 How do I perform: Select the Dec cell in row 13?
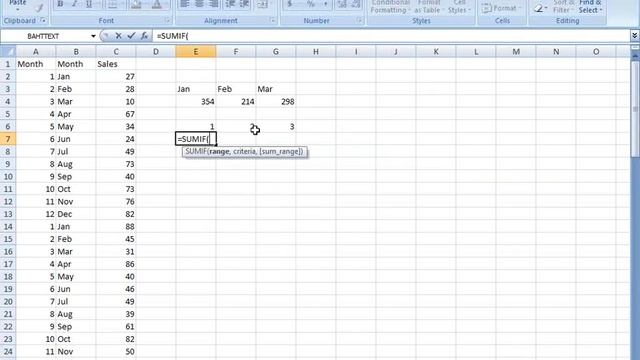(76, 214)
